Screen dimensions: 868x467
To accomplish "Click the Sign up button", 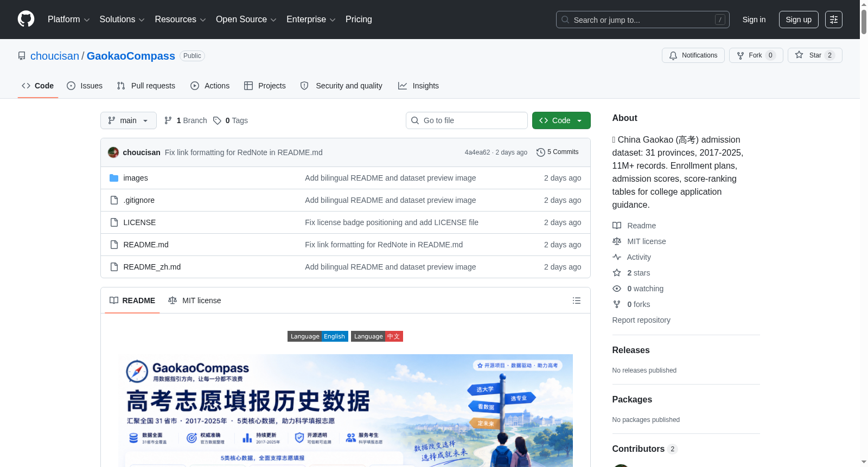I will coord(799,20).
